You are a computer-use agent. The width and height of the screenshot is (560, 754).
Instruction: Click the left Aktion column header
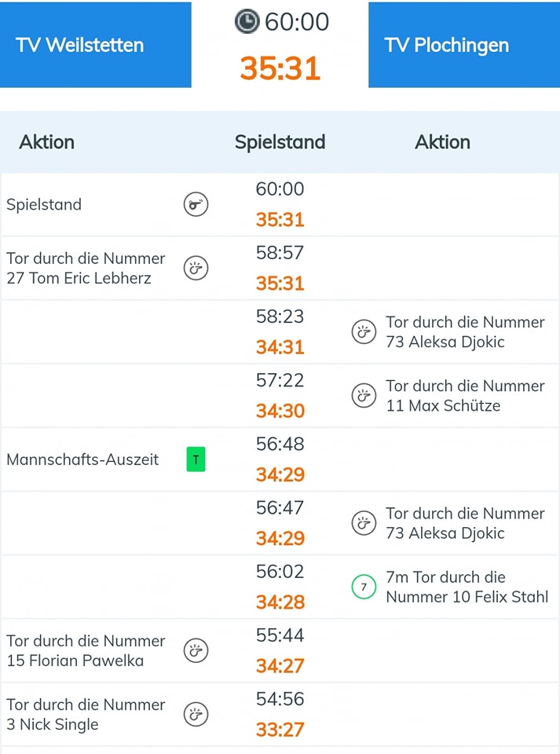coord(47,142)
